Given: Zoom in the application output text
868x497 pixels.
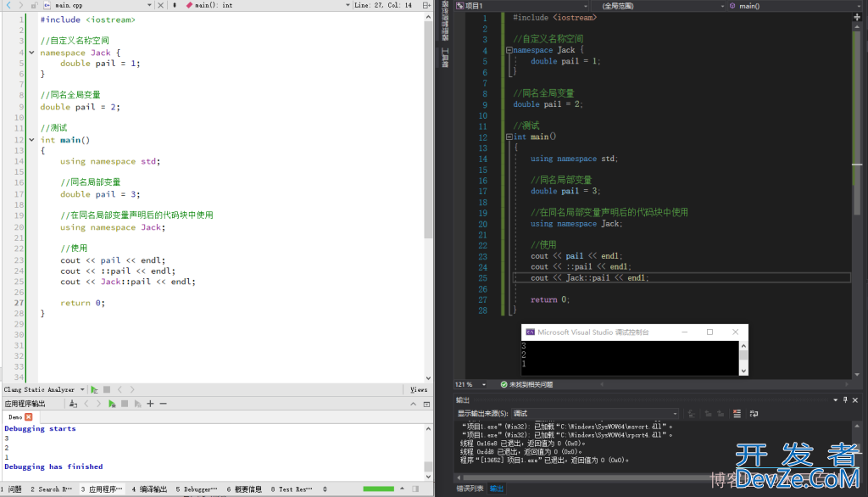Looking at the screenshot, I should click(150, 404).
